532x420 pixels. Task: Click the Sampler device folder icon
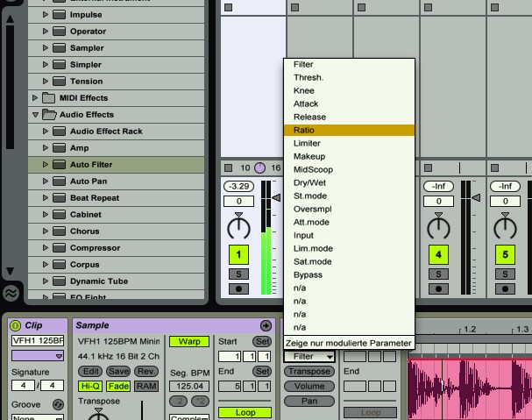click(x=59, y=48)
